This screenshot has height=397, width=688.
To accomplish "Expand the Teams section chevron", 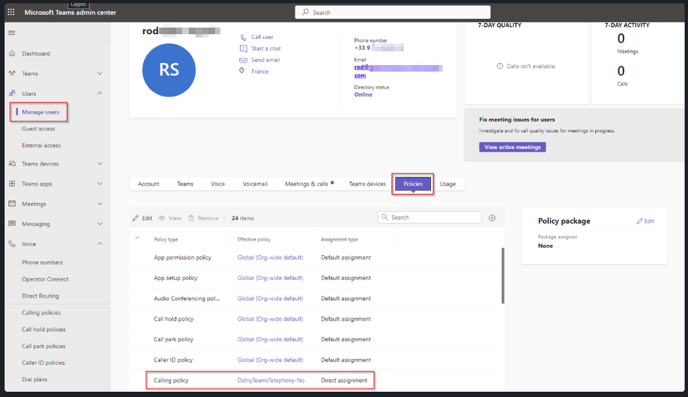I will point(100,74).
